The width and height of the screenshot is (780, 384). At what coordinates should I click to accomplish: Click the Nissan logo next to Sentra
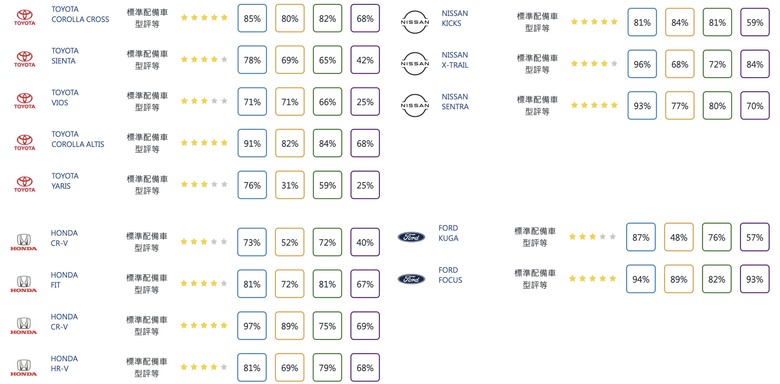click(x=415, y=105)
